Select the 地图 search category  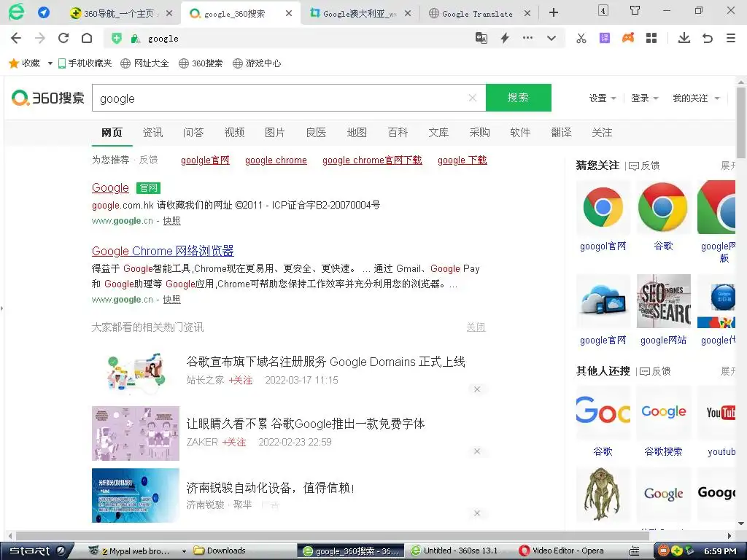pyautogui.click(x=357, y=133)
